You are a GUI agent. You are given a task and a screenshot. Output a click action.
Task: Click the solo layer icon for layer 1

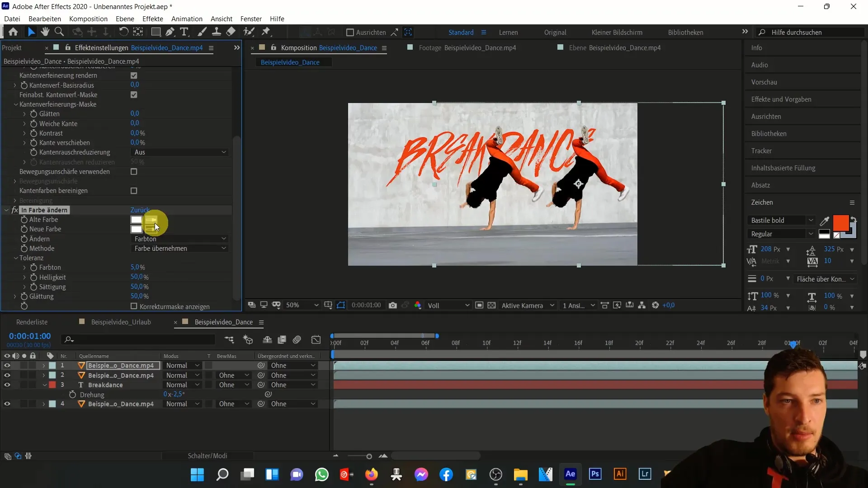point(24,365)
